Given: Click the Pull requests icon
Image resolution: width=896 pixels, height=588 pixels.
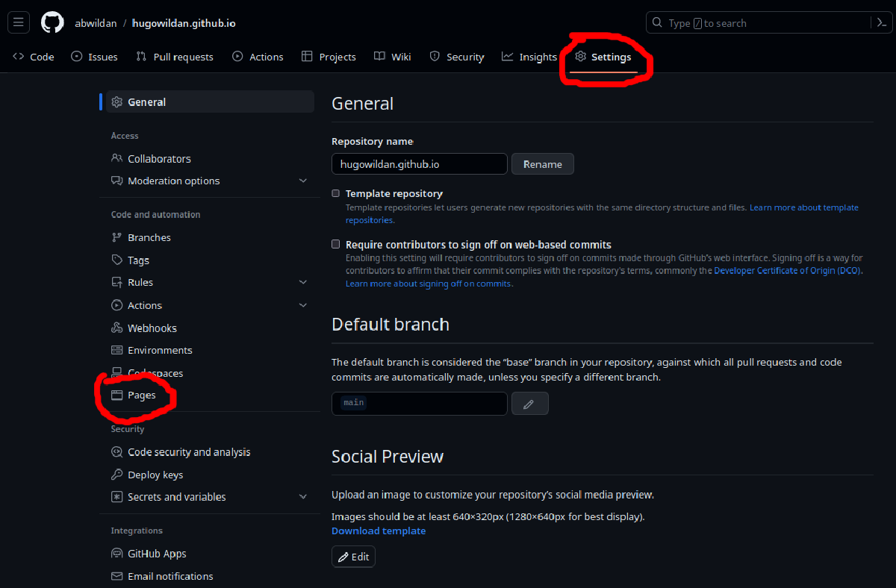Looking at the screenshot, I should tap(141, 57).
